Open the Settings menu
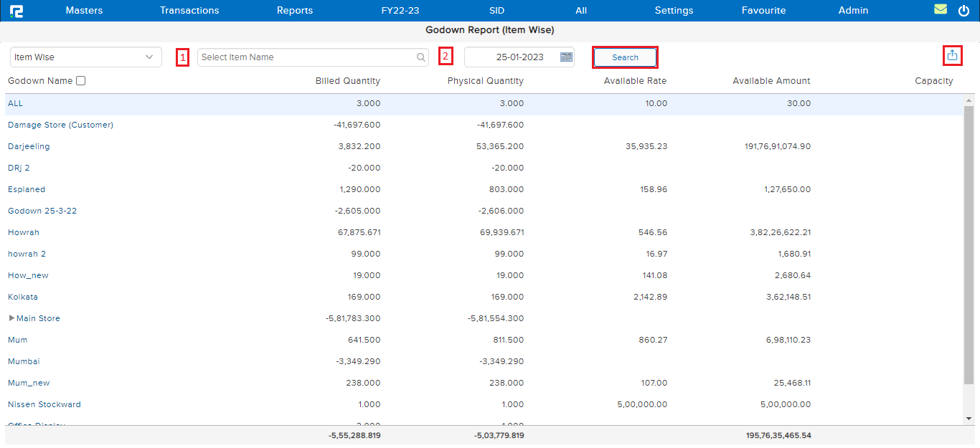The height and width of the screenshot is (448, 980). point(674,11)
